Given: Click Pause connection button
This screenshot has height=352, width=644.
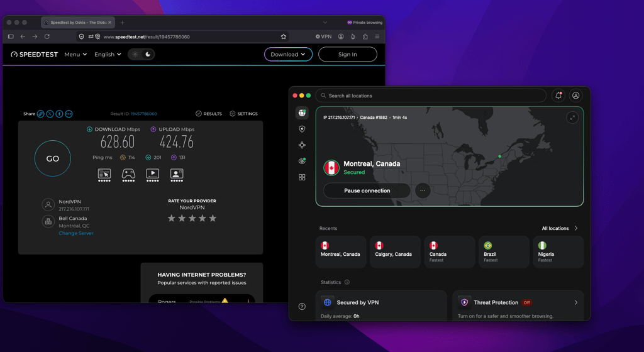Looking at the screenshot, I should (367, 190).
